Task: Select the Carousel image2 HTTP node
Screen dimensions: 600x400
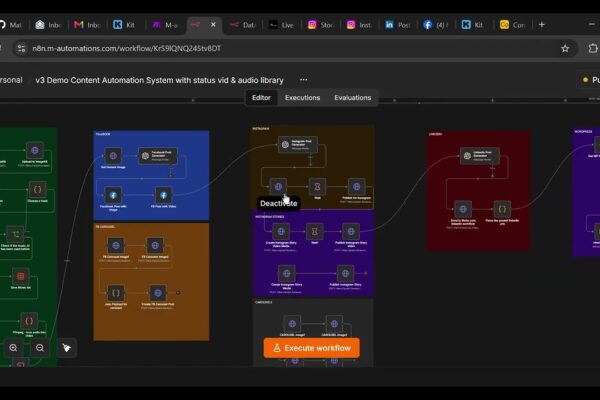Action: [x=334, y=324]
